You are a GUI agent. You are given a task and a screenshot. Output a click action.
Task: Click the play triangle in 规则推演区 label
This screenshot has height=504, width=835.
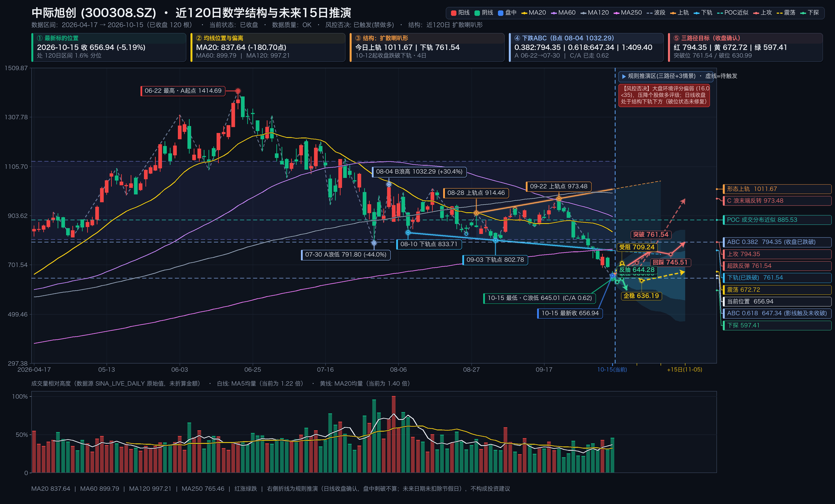[x=624, y=76]
